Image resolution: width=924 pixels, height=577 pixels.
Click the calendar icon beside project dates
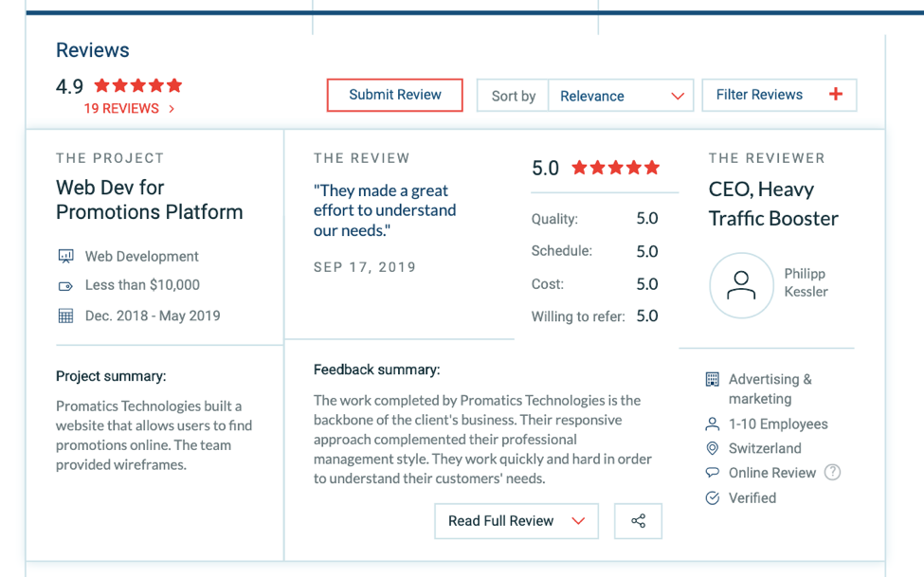tap(65, 316)
